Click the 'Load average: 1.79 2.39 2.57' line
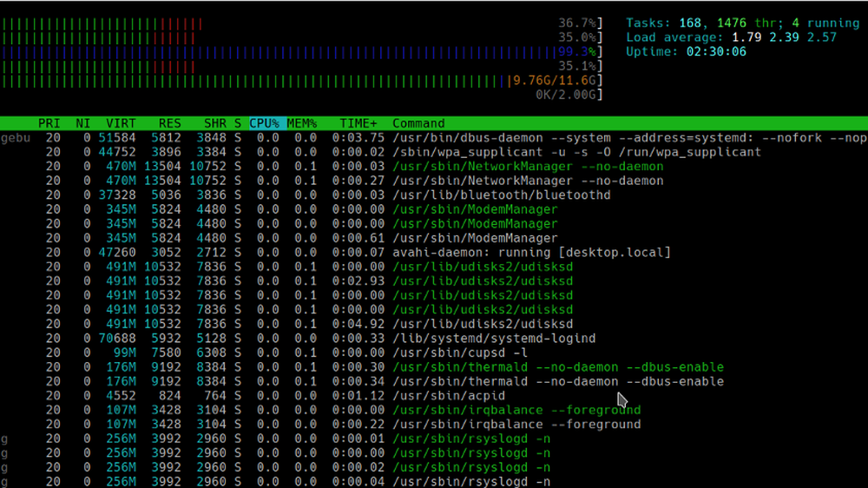Image resolution: width=868 pixels, height=488 pixels. pyautogui.click(x=731, y=37)
